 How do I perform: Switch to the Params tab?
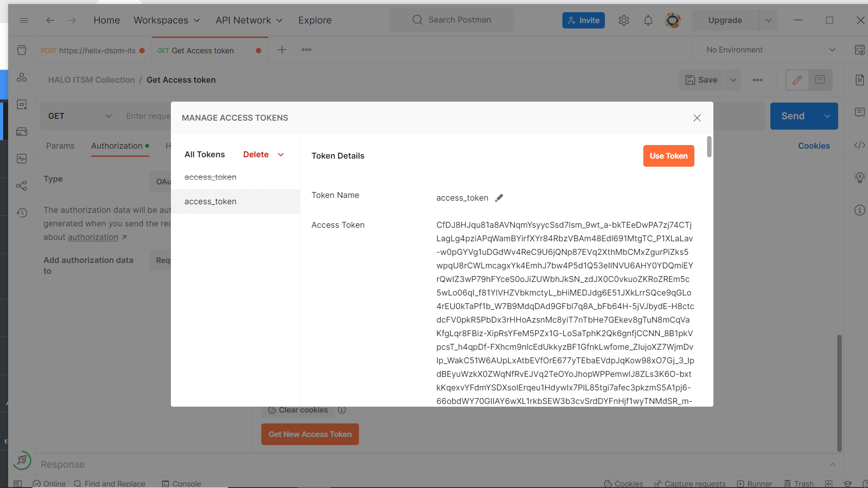(x=60, y=145)
